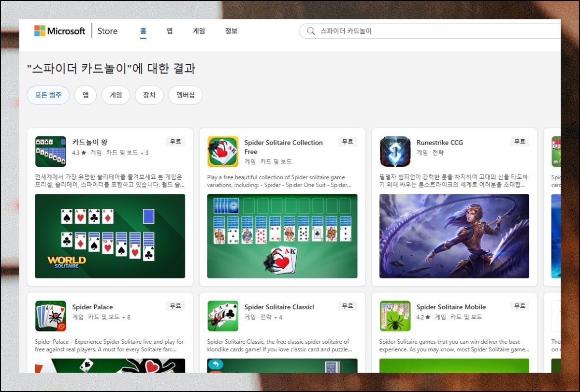This screenshot has width=580, height=392.
Task: Filter results by 멤버십 chip
Action: [186, 95]
